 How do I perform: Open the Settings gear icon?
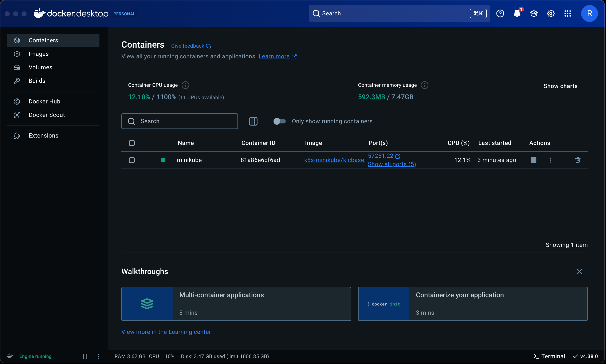tap(551, 13)
